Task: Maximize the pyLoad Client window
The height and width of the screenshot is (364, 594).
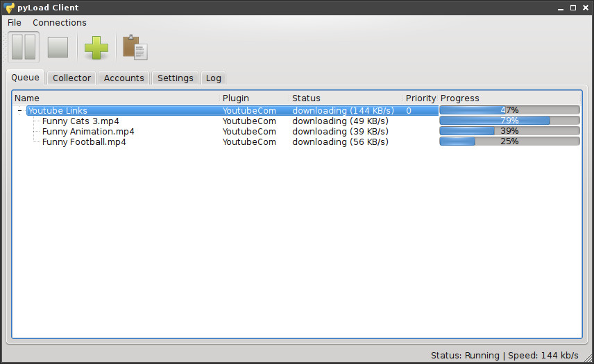Action: (x=573, y=8)
